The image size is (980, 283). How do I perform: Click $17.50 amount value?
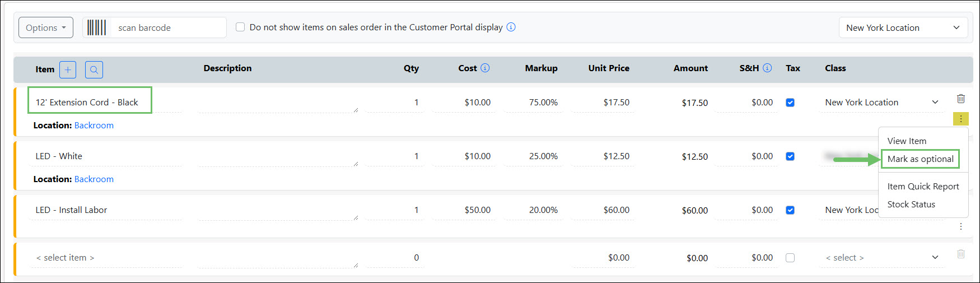point(694,103)
